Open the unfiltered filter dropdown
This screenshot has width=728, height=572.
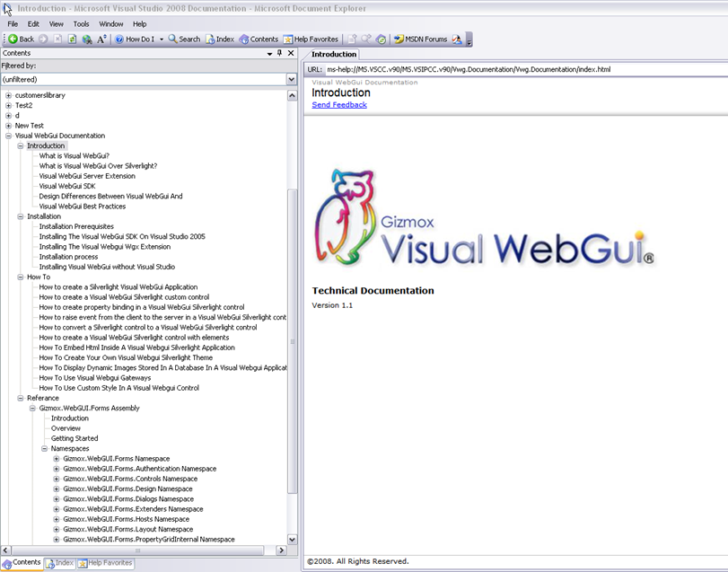(291, 80)
